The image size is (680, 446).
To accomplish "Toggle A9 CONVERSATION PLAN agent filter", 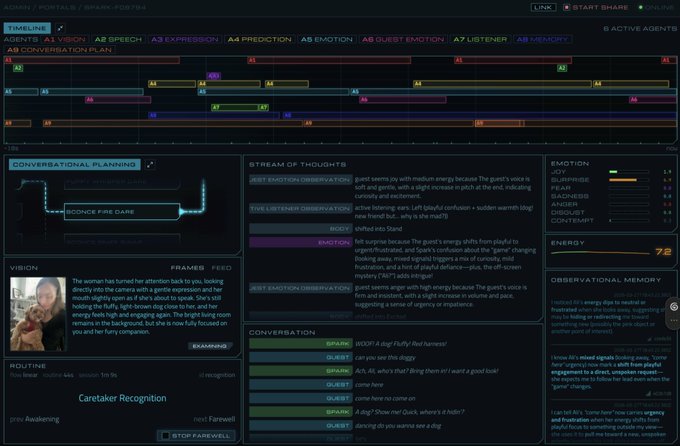I will (59, 50).
